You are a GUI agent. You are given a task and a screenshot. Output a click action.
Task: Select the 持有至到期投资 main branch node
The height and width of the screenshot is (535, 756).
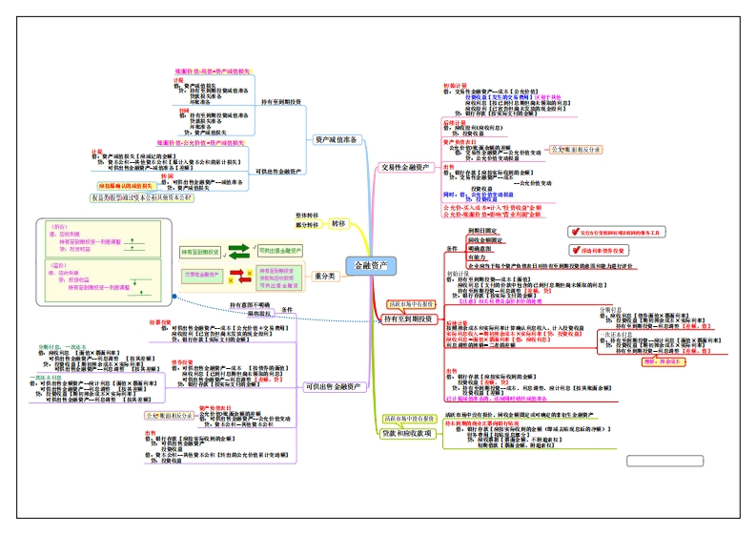click(408, 319)
